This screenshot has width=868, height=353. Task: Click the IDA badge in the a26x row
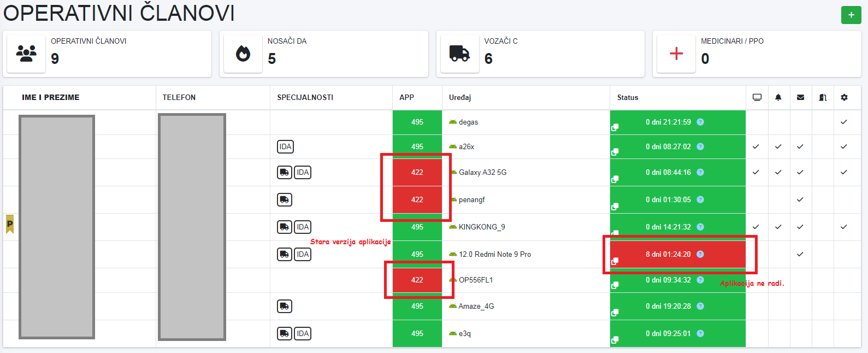click(285, 146)
